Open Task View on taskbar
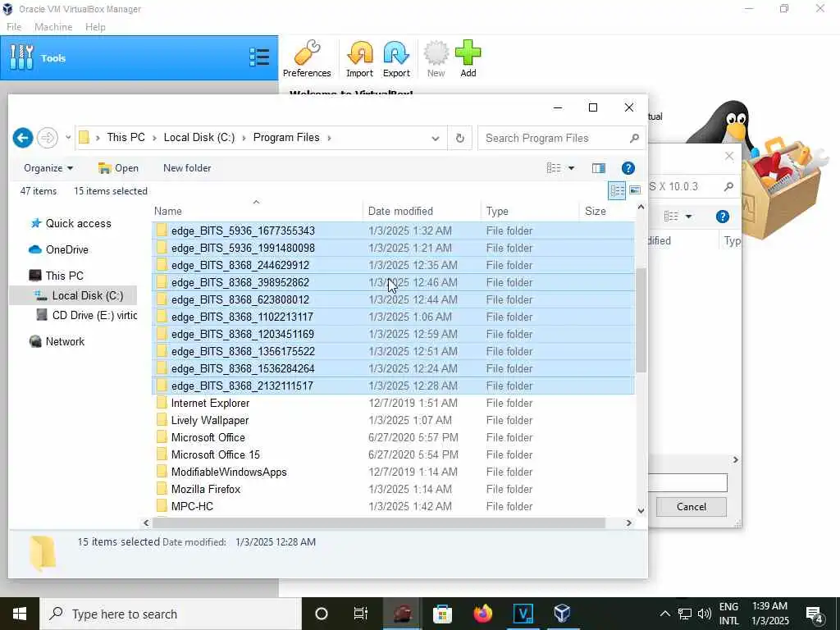Viewport: 840px width, 630px height. (361, 614)
